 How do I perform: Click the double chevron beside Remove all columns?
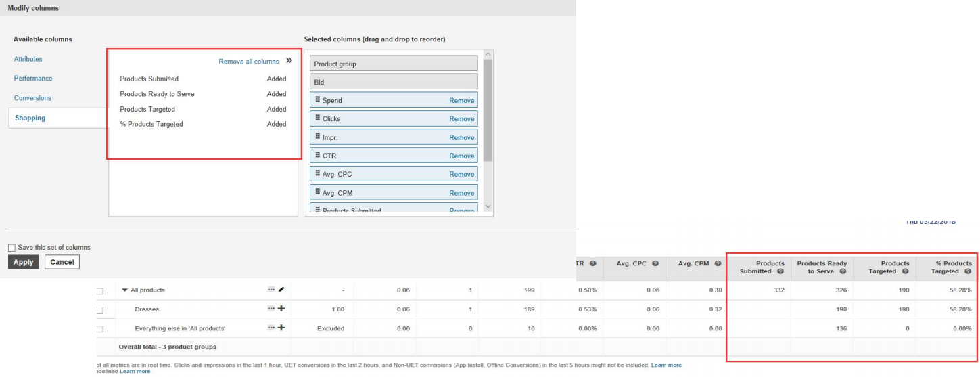(x=289, y=61)
